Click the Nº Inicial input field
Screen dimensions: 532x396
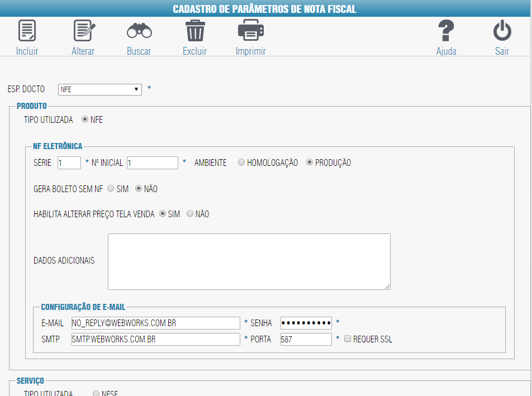click(x=153, y=163)
